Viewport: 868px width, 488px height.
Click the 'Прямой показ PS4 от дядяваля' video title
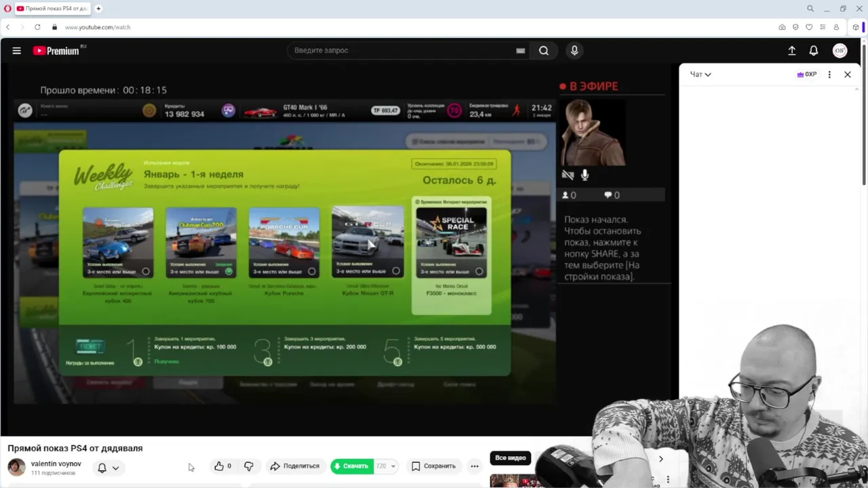click(x=75, y=448)
